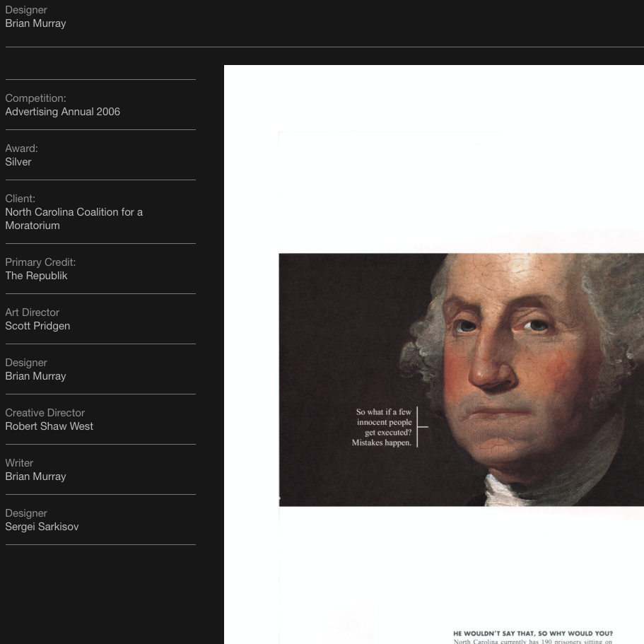Click the 'Designer' label above Sergei Sarkisov
Image resolution: width=644 pixels, height=644 pixels.
coord(26,513)
